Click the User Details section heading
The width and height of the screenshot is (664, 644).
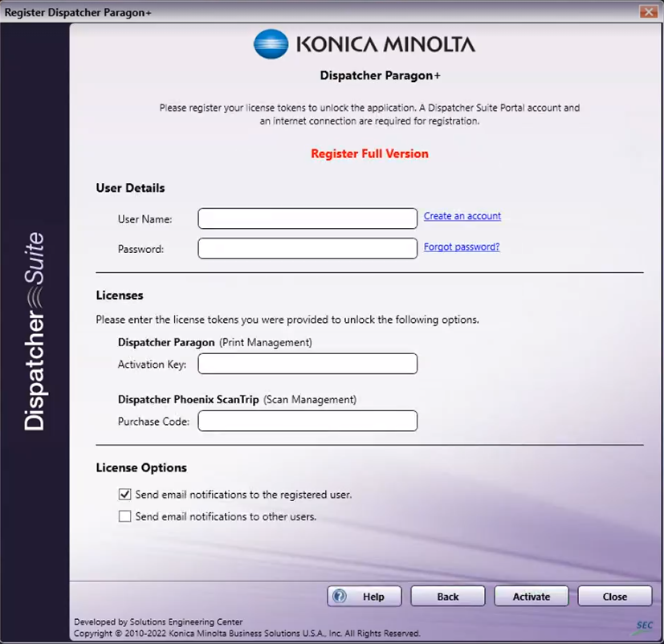coord(130,188)
